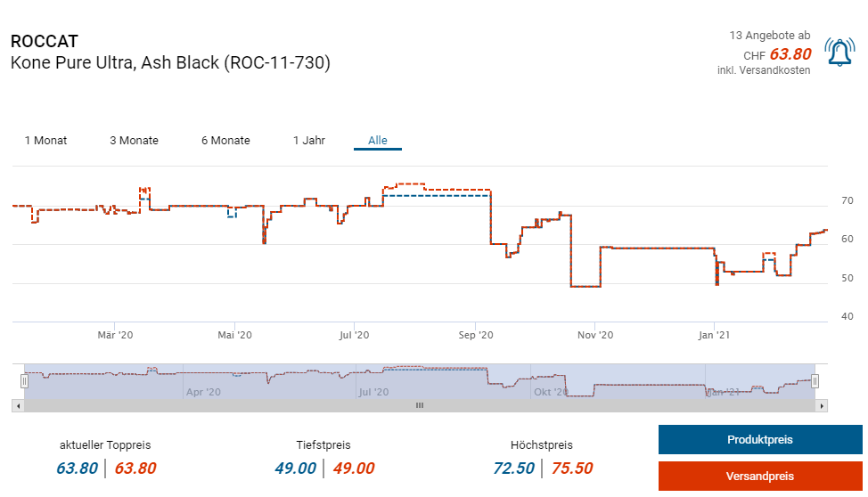Image resolution: width=868 pixels, height=497 pixels.
Task: Choose the 1 Jahr time range
Action: [309, 141]
